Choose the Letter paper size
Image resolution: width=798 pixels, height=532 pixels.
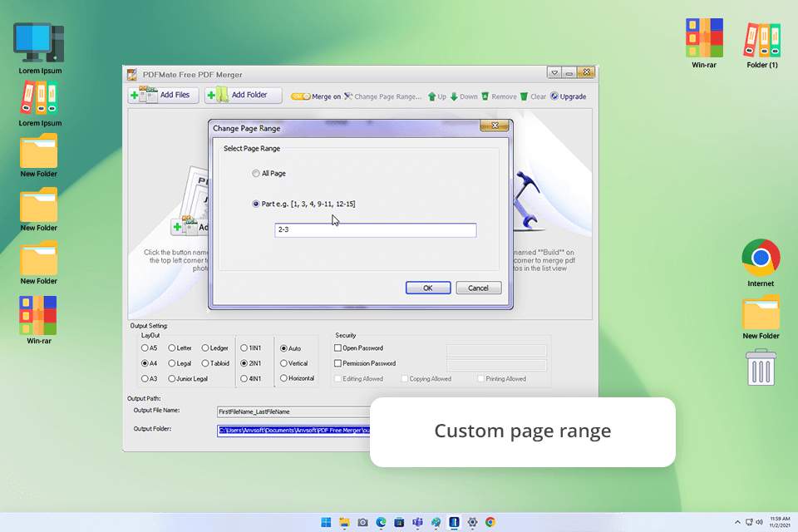coord(172,348)
